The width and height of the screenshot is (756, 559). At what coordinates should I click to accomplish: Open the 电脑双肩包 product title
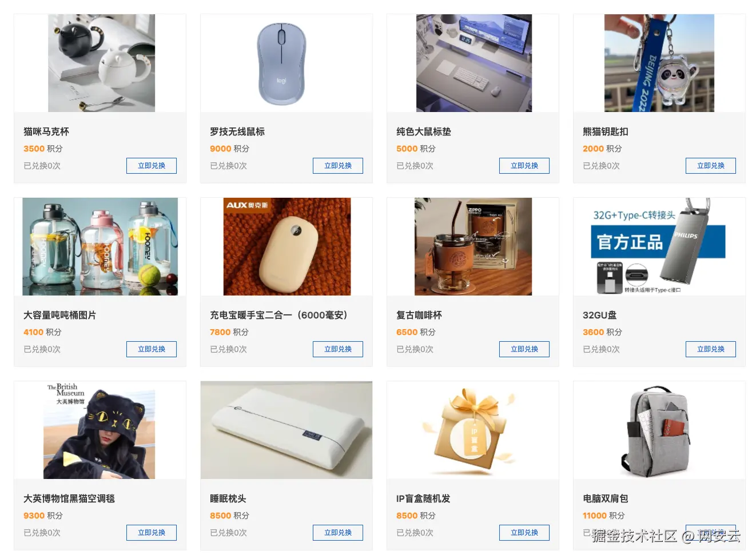[x=606, y=498]
